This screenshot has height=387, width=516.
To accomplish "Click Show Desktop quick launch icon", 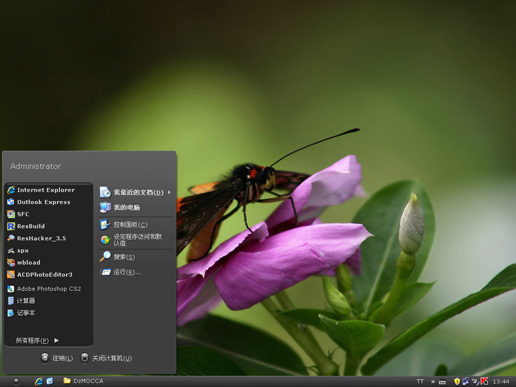I will [50, 381].
